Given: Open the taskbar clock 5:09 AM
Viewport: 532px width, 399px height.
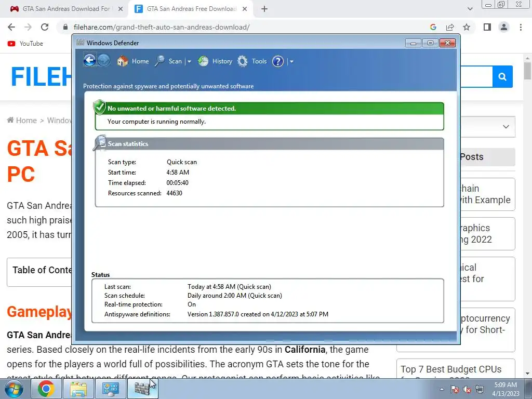Looking at the screenshot, I should tap(506, 389).
